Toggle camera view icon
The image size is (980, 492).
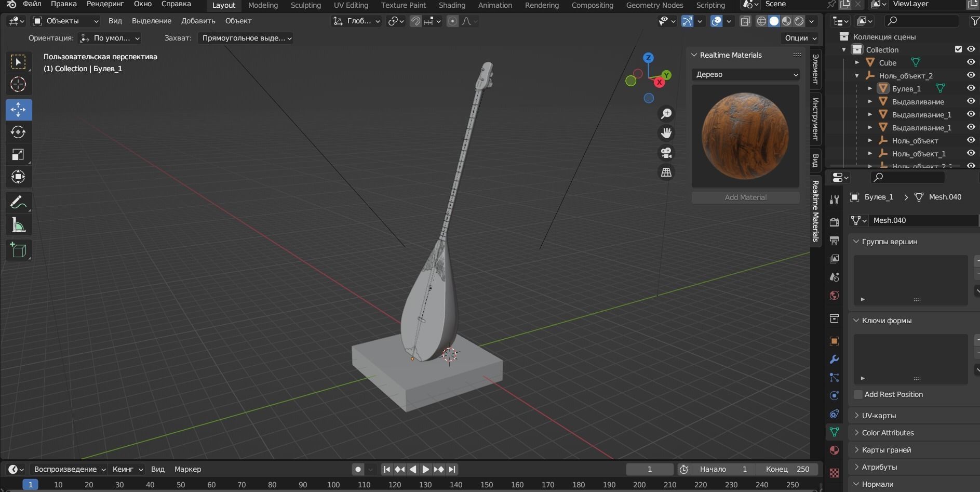[x=666, y=153]
